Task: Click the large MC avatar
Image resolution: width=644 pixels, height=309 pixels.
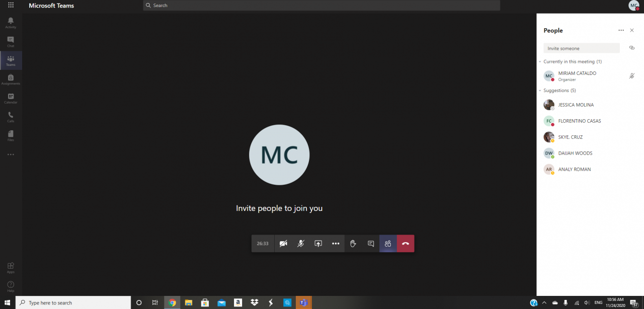Action: [279, 155]
